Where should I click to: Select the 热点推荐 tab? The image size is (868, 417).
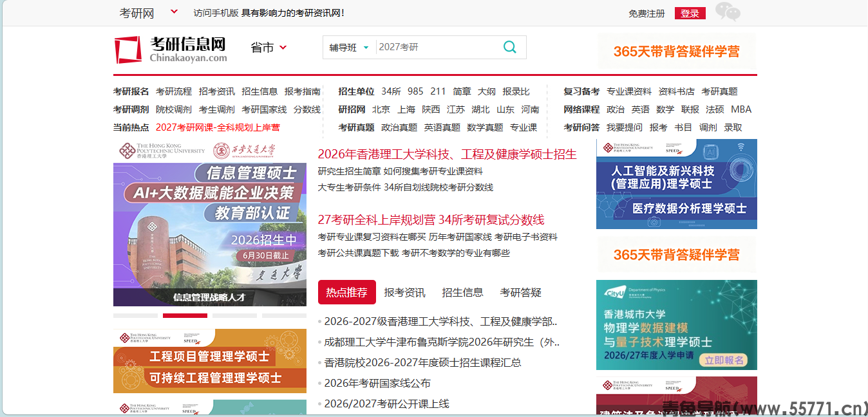point(346,292)
